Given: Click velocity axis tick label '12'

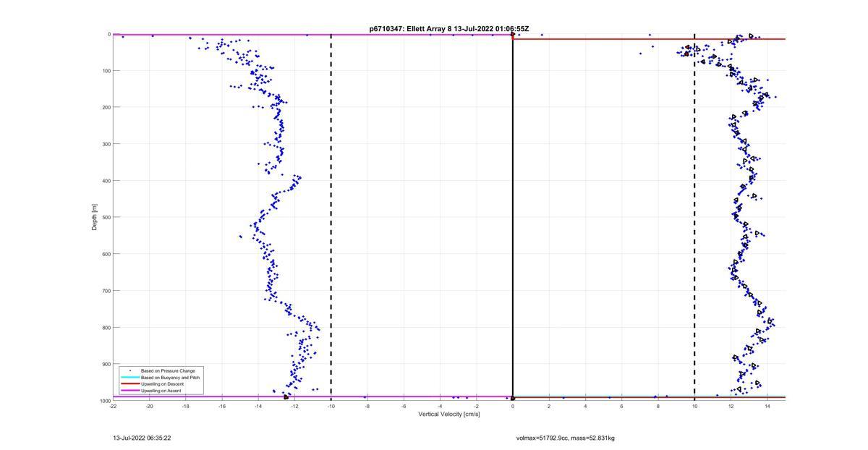Looking at the screenshot, I should tap(731, 407).
